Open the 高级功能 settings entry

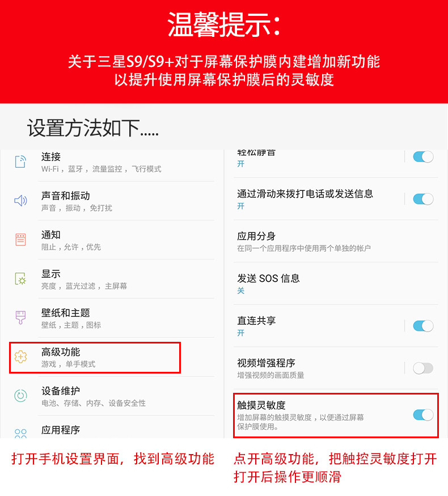(x=95, y=358)
